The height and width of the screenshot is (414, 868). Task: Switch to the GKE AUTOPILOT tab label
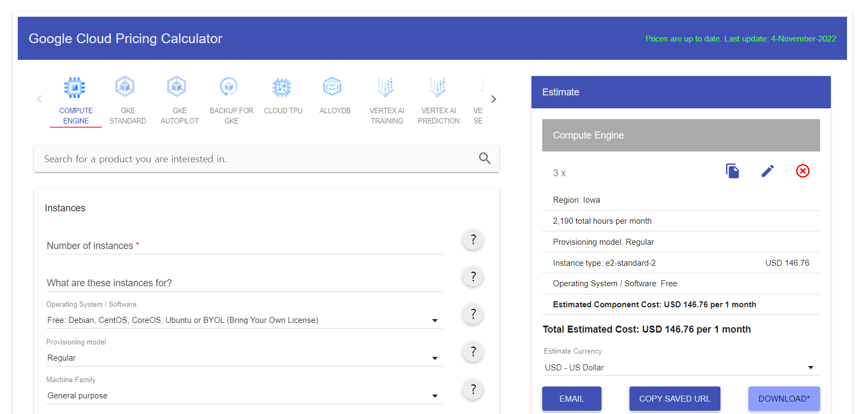[x=179, y=116]
